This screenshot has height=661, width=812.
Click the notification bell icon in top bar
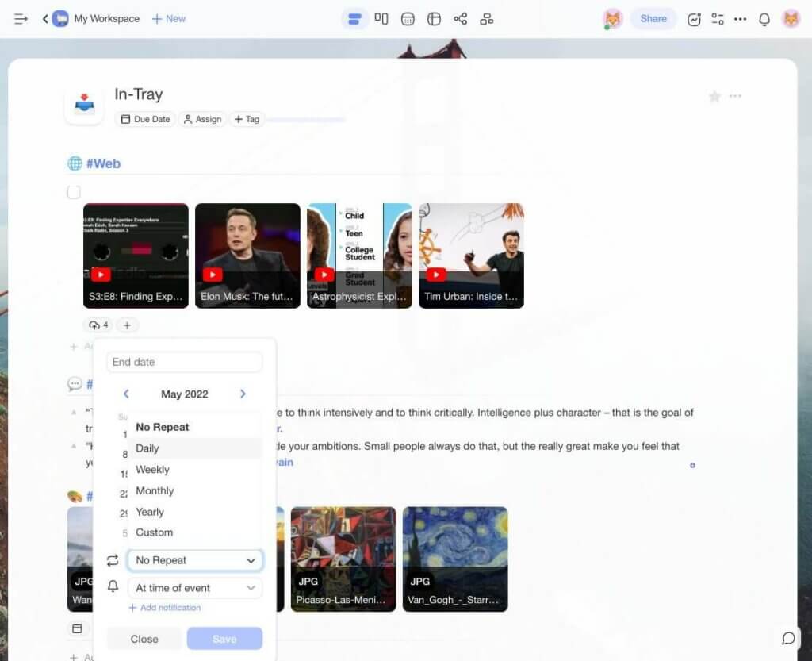tap(764, 19)
